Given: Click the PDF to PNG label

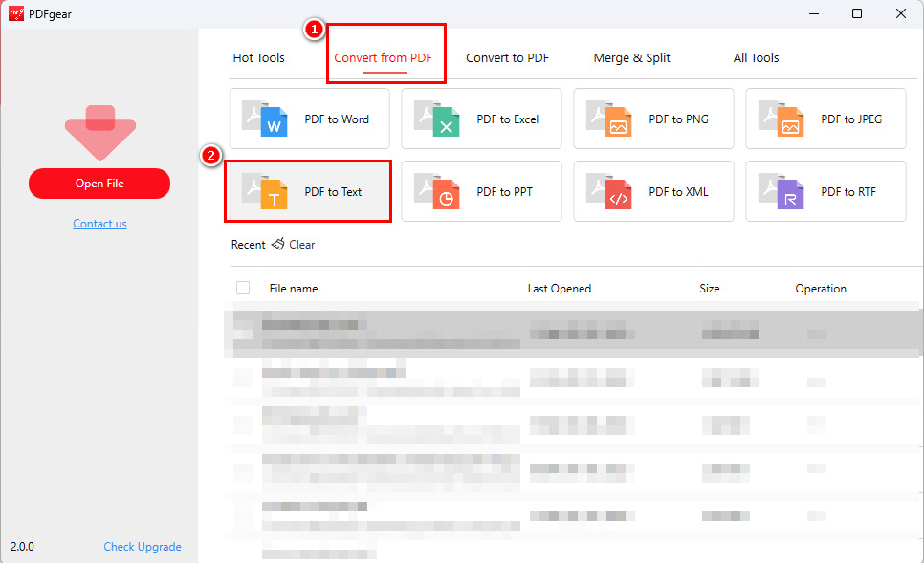Looking at the screenshot, I should pyautogui.click(x=678, y=119).
